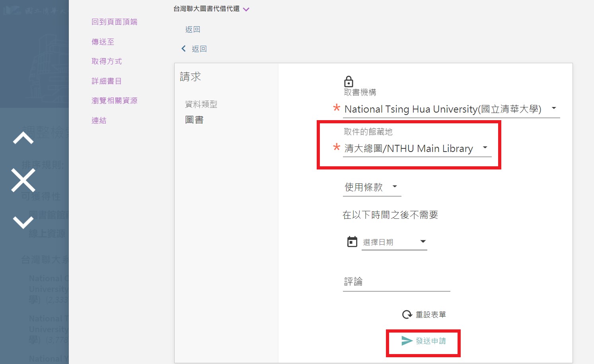Viewport: 594px width, 364px height.
Task: Click the left chevron back icon
Action: click(x=183, y=49)
